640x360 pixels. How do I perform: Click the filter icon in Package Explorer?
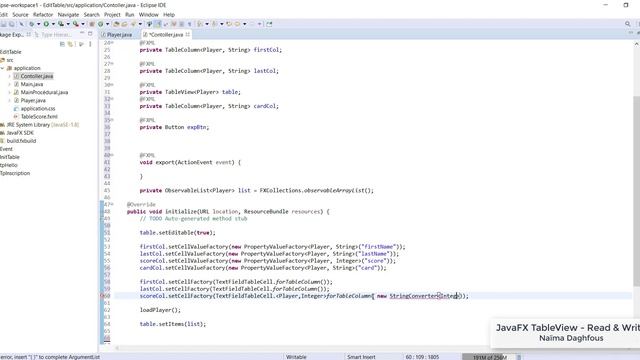[x=81, y=44]
